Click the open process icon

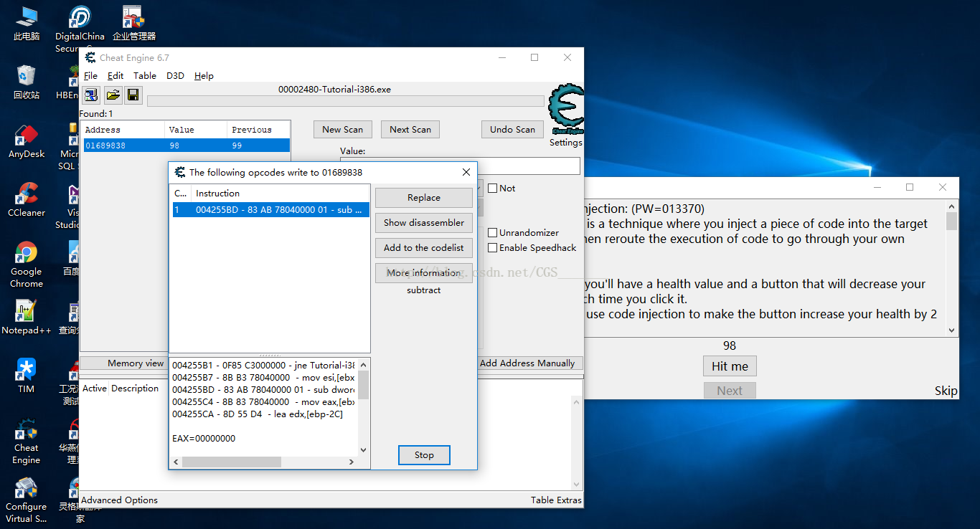pyautogui.click(x=91, y=95)
